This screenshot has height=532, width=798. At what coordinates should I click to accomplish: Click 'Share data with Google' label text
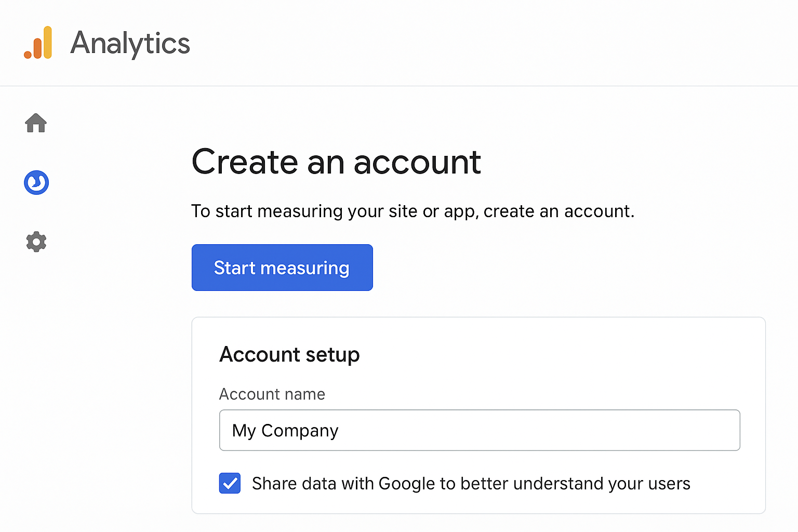[471, 484]
